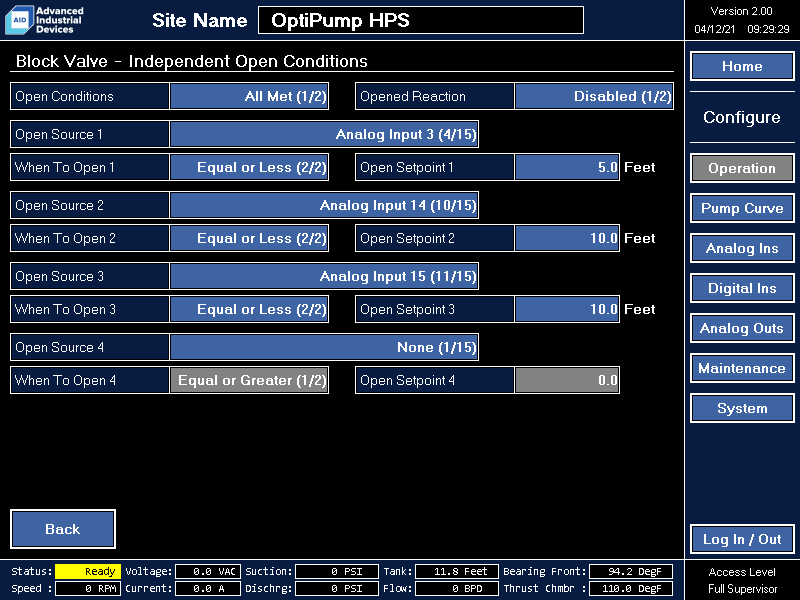Click the Log In / Out button
800x600 pixels.
(742, 539)
